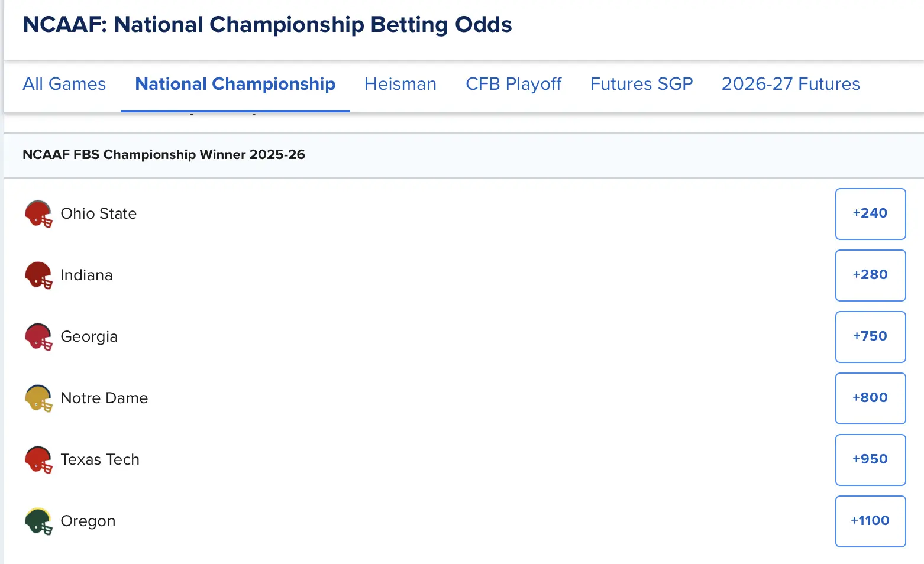Go to the Futures SGP tab
The height and width of the screenshot is (564, 924).
click(x=641, y=84)
